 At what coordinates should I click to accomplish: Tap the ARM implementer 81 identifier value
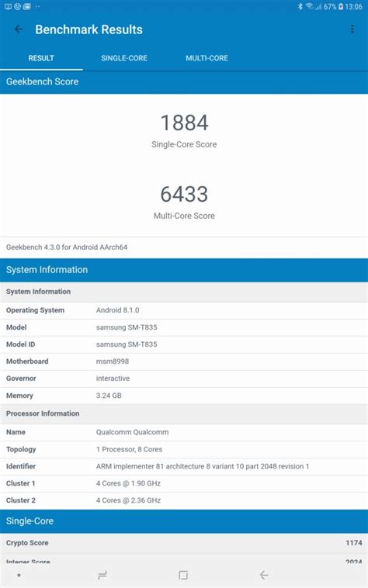tap(203, 466)
